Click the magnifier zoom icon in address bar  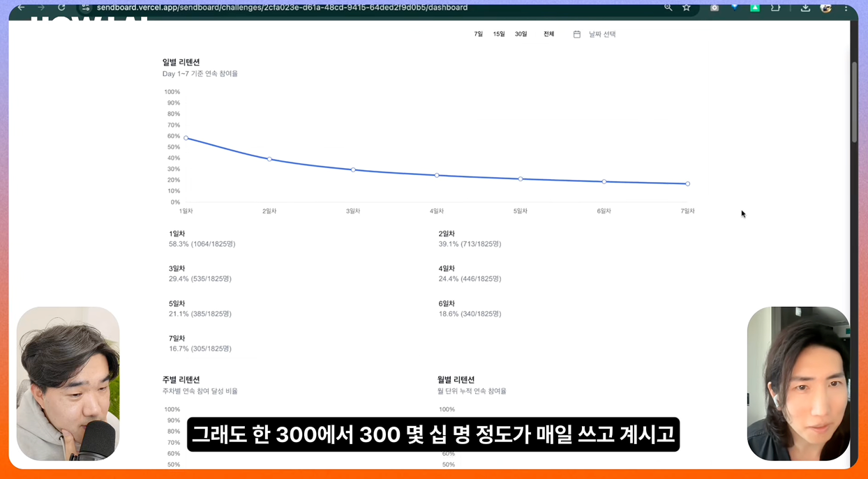(668, 8)
